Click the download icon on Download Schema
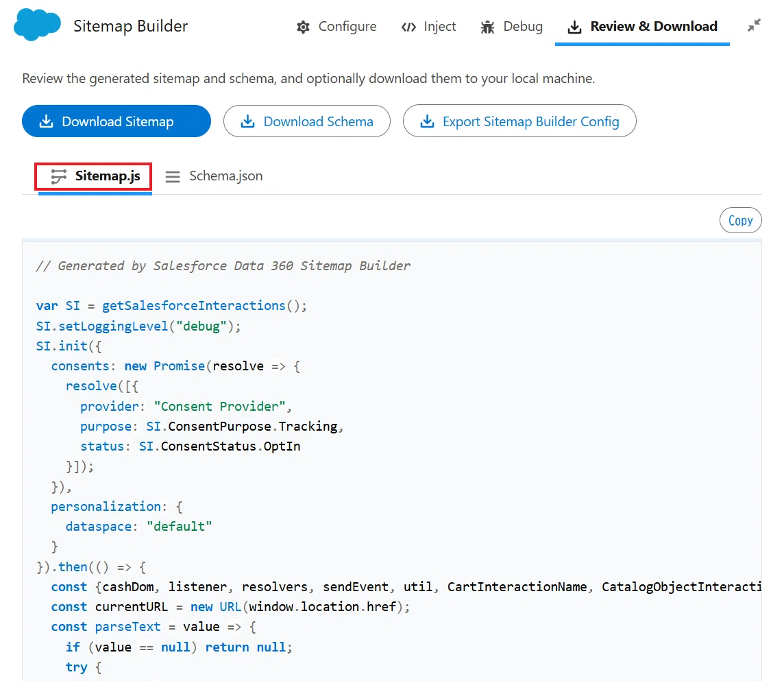 coord(247,121)
